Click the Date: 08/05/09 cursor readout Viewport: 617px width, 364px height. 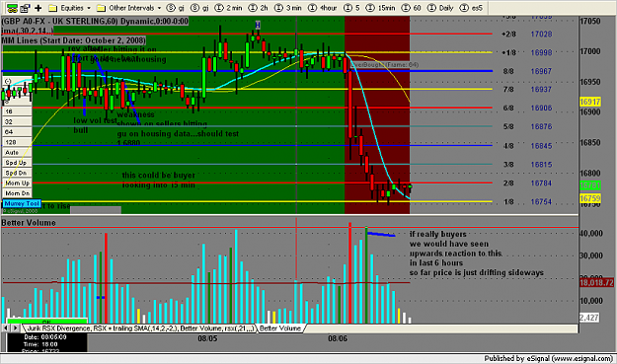click(45, 337)
